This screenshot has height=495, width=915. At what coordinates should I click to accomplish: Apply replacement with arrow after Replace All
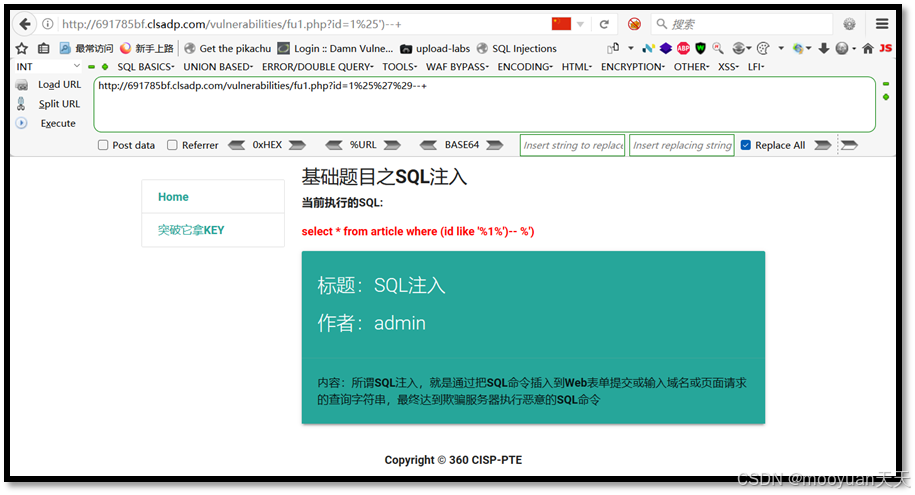point(822,145)
